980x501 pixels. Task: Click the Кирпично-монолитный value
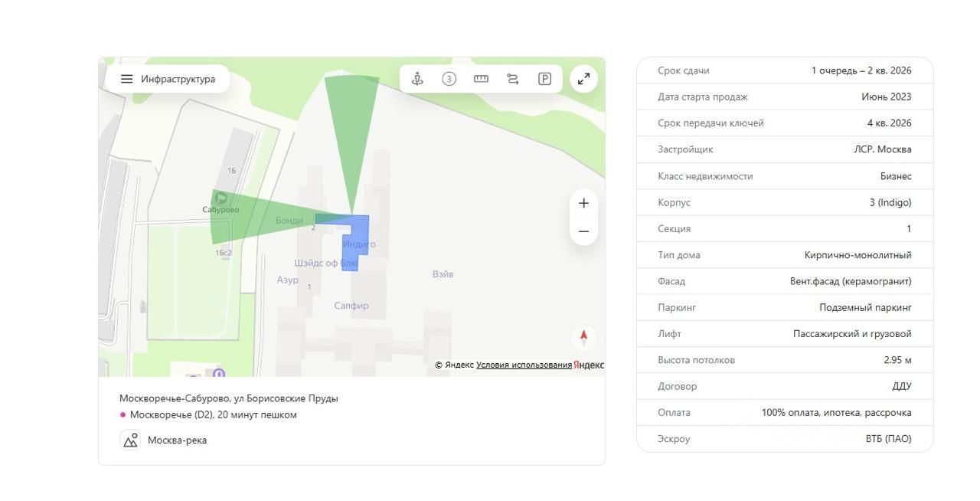(x=858, y=255)
